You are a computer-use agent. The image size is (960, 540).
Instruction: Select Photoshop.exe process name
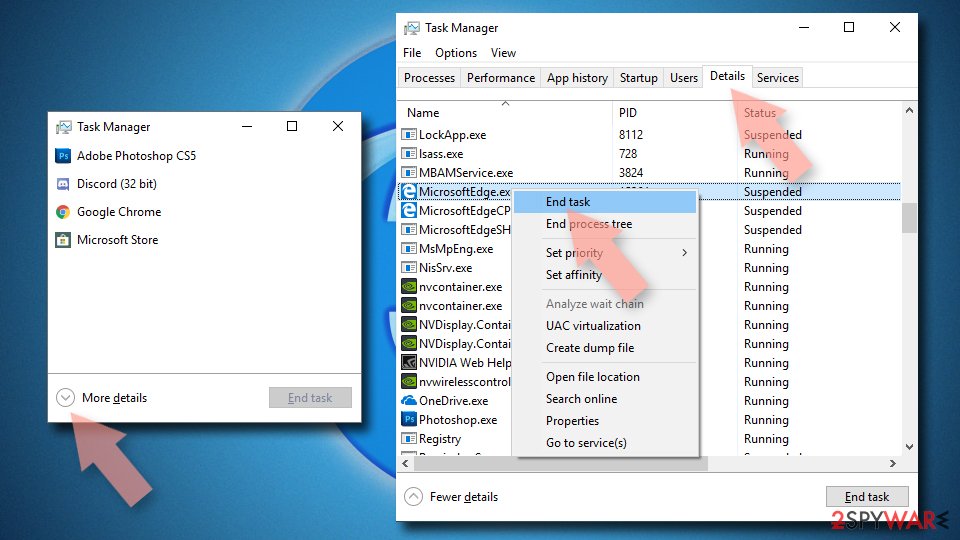pos(458,419)
